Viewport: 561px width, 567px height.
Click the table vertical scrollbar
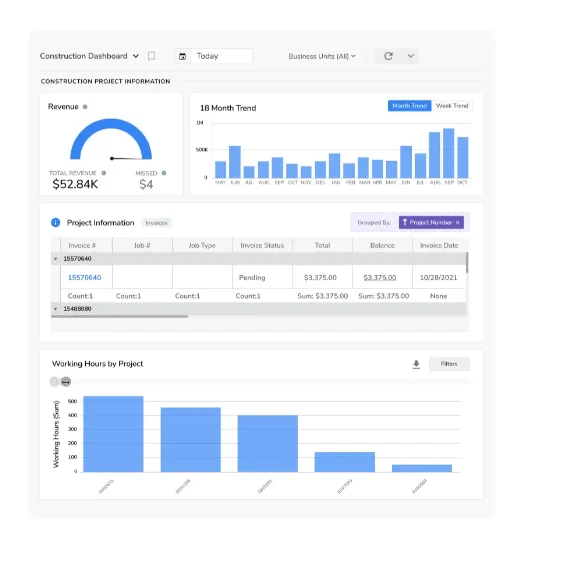pyautogui.click(x=467, y=263)
